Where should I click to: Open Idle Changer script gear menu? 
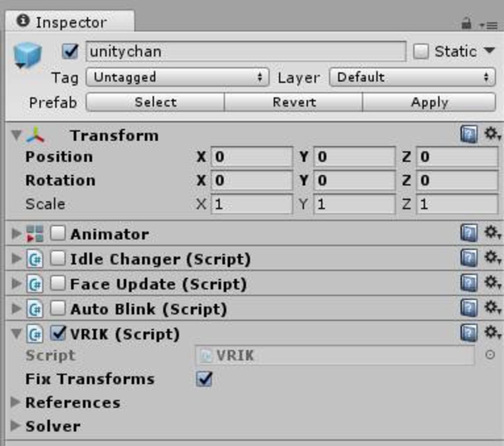(x=492, y=257)
